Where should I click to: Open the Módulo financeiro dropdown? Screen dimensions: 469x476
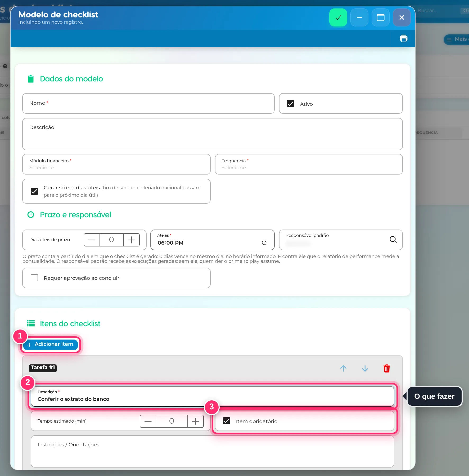click(116, 164)
